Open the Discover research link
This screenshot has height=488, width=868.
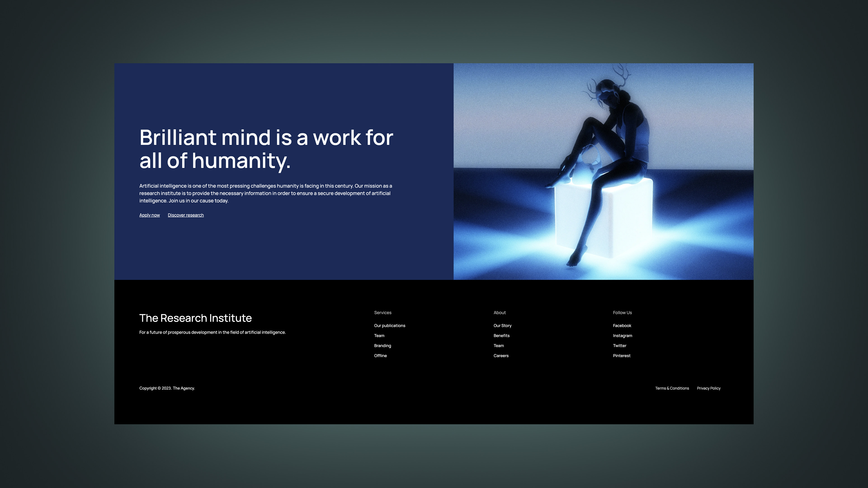pos(186,215)
